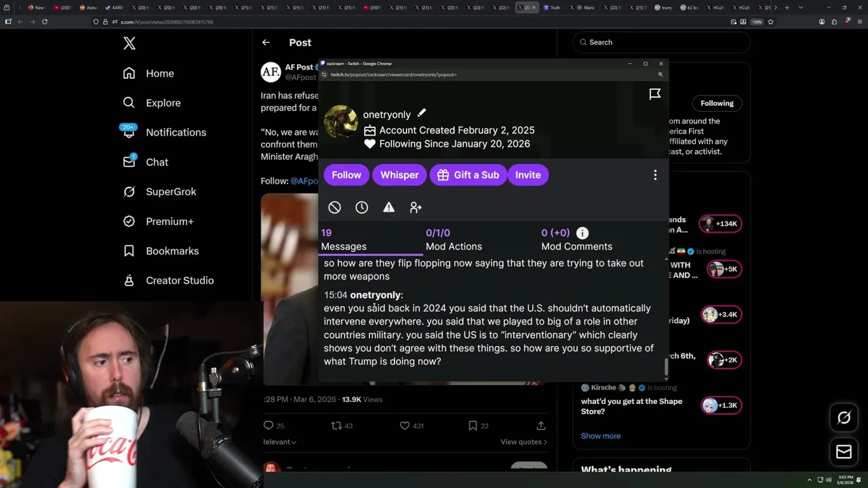Open SuperGrok in the X sidebar
The height and width of the screenshot is (488, 868).
(x=159, y=192)
